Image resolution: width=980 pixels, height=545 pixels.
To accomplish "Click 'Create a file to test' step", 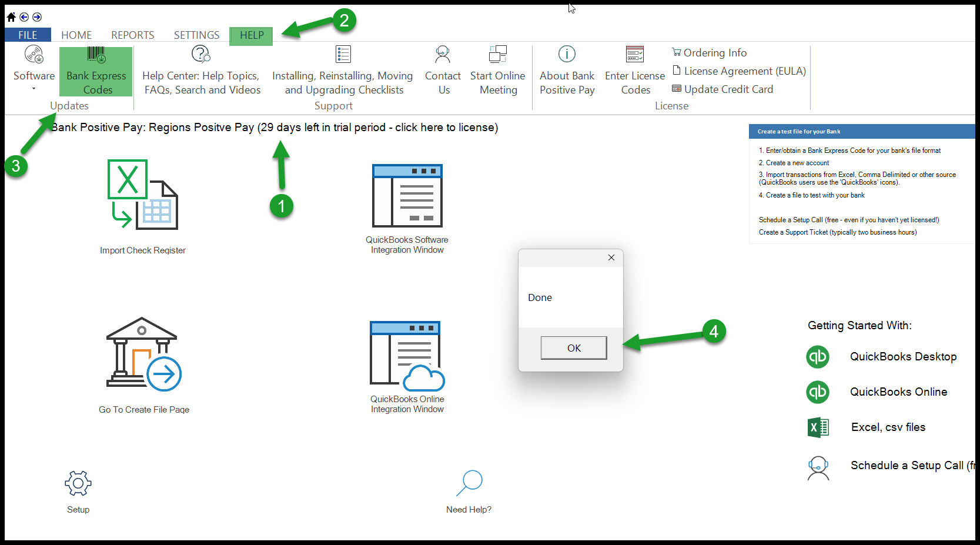I will click(811, 195).
